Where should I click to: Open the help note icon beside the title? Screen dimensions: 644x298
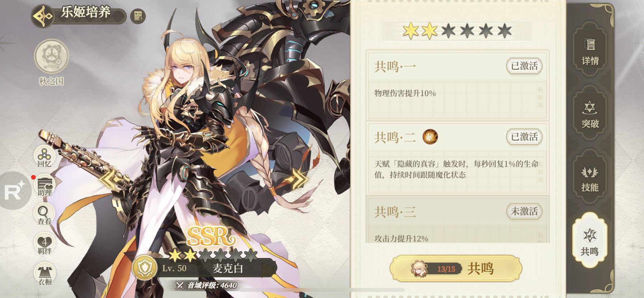[138, 16]
